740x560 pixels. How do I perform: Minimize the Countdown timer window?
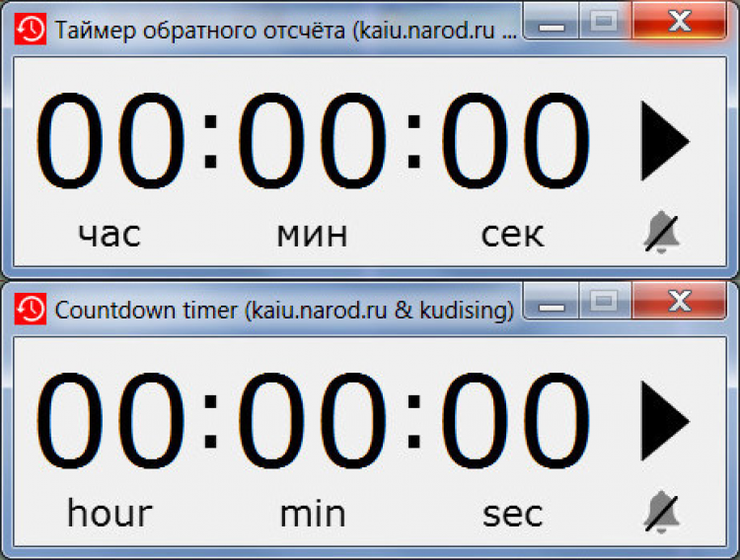[552, 301]
